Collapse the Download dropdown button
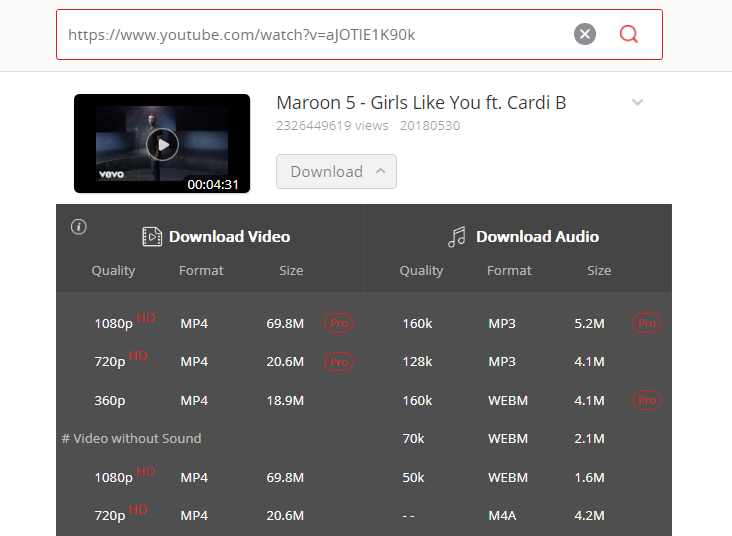 coord(336,171)
